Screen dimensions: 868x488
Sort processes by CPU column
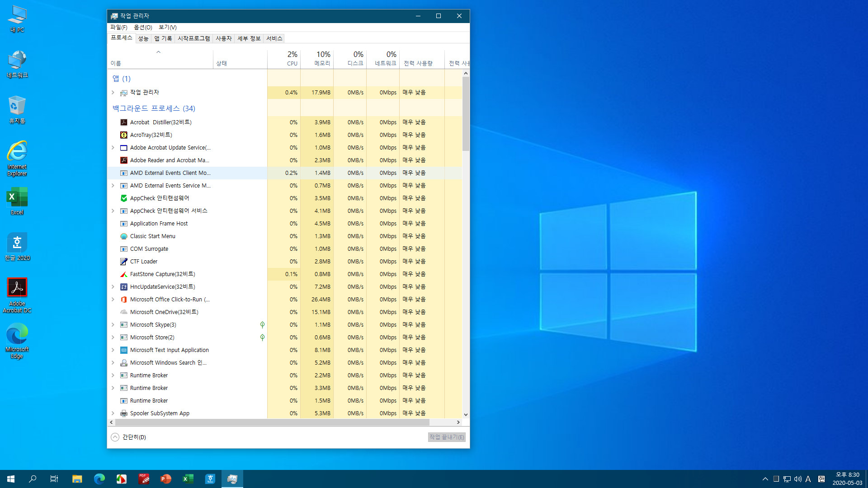tap(284, 59)
